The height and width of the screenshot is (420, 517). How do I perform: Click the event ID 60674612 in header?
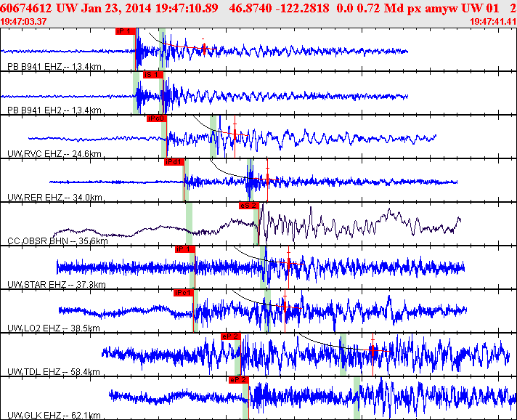(x=25, y=8)
